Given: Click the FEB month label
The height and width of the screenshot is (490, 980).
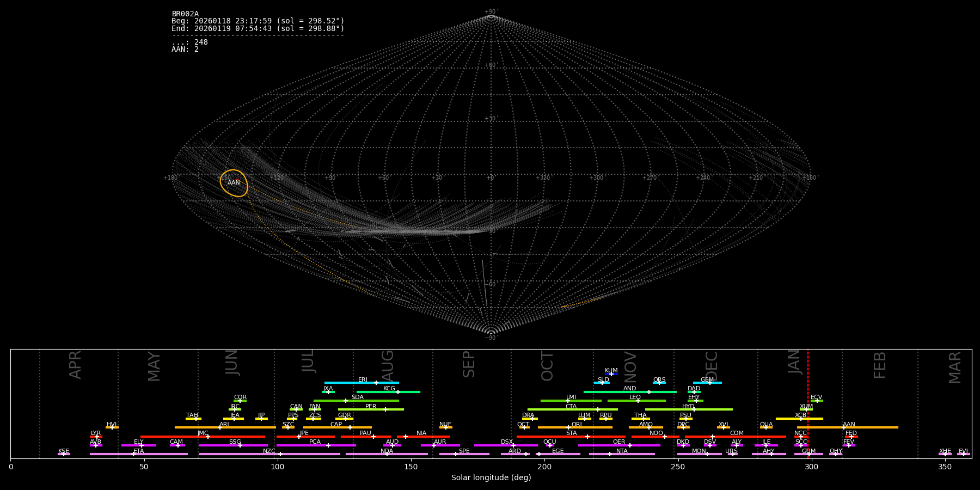Looking at the screenshot, I should coord(880,365).
